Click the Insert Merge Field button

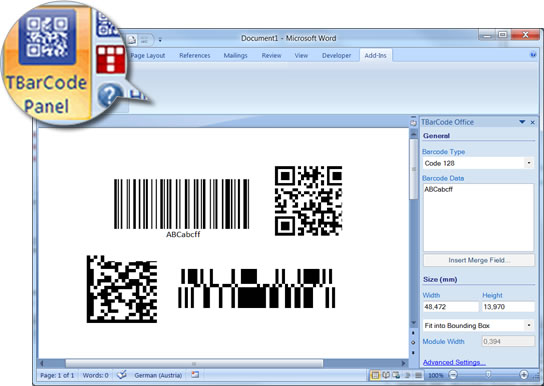[478, 260]
